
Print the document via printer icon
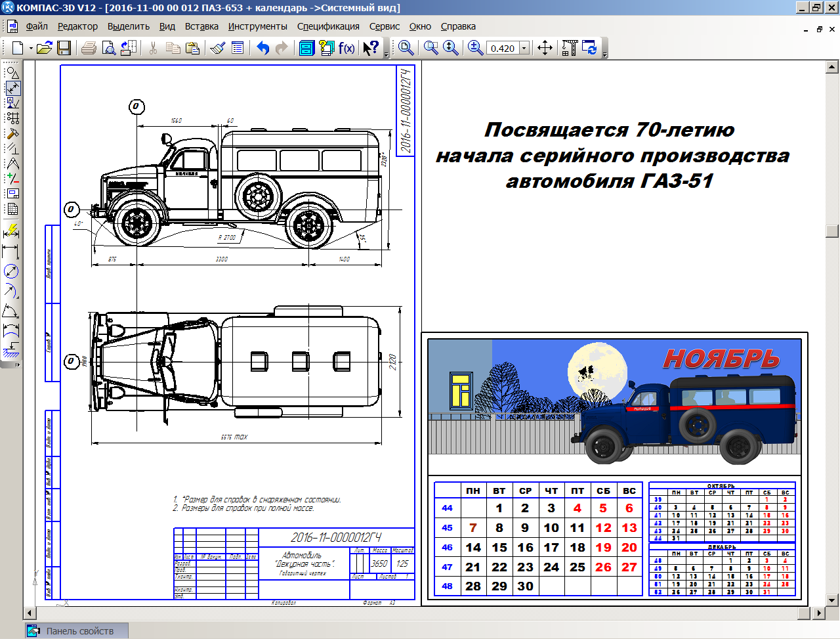89,48
